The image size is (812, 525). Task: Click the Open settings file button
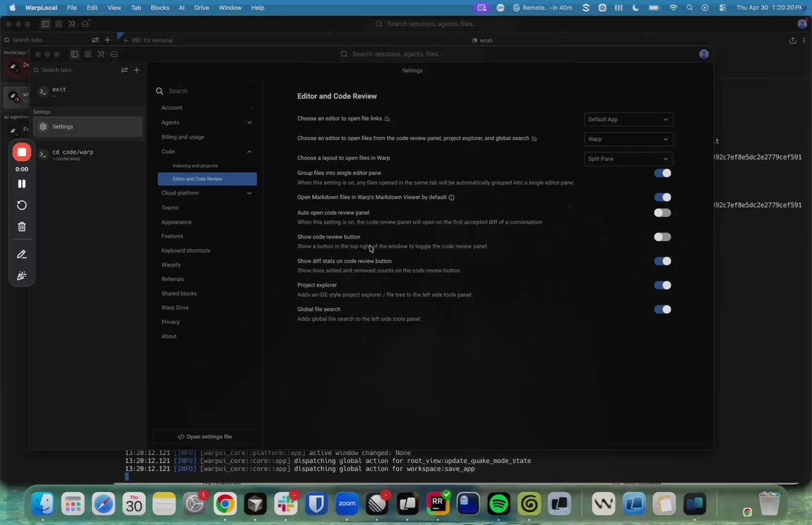[204, 437]
